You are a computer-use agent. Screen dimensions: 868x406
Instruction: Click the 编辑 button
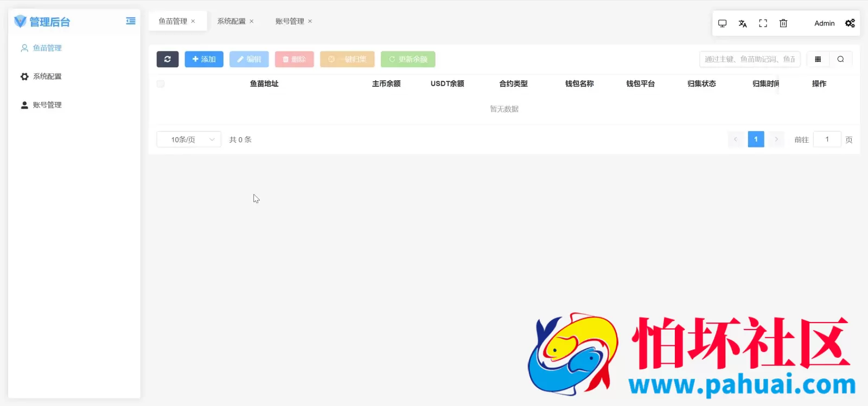click(x=249, y=59)
